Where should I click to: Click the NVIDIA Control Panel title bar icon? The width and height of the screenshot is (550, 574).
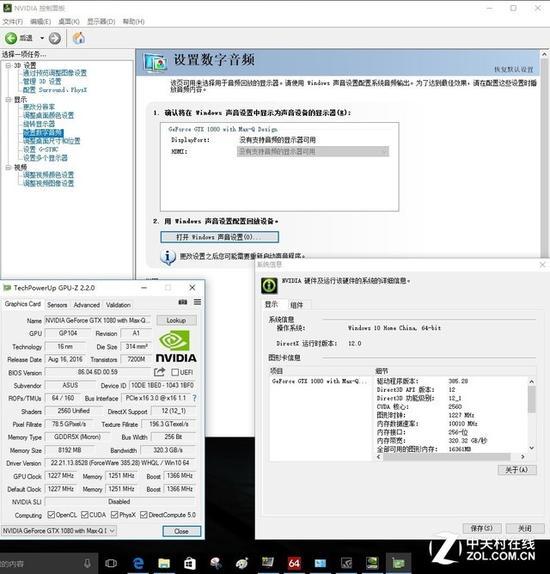[x=7, y=8]
